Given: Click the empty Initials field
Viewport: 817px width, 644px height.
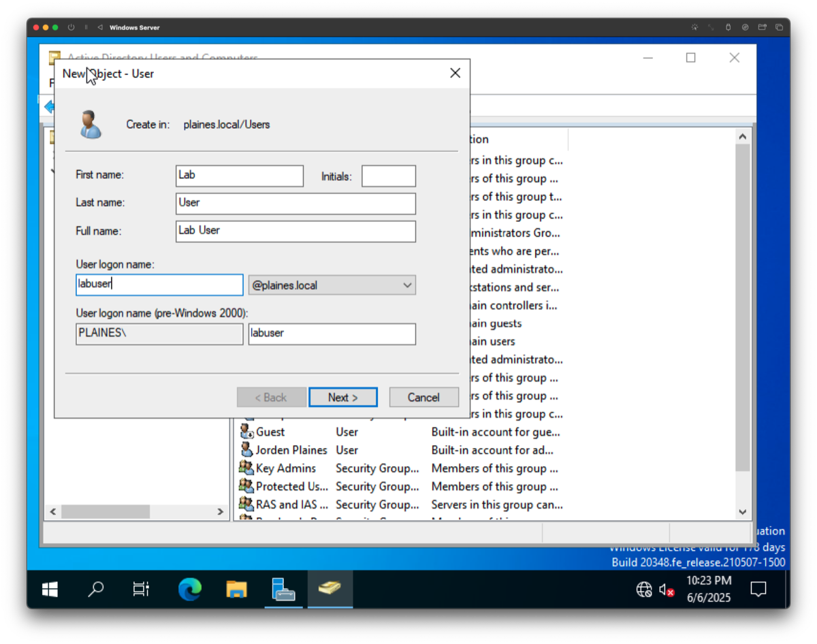Looking at the screenshot, I should [x=389, y=176].
